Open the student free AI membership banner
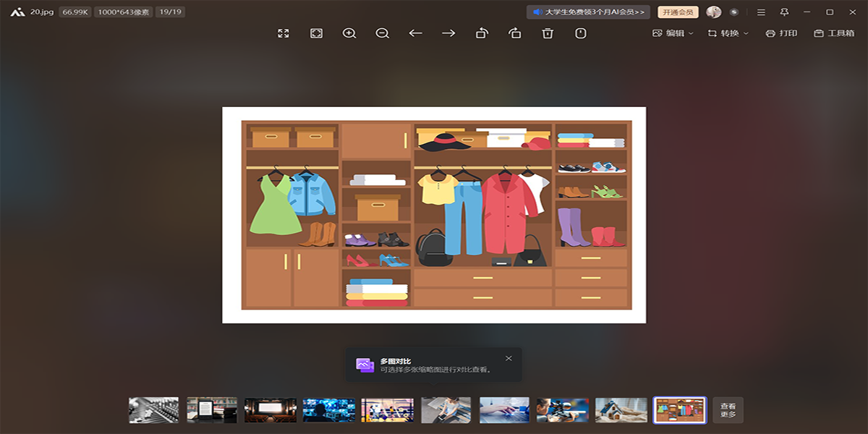The width and height of the screenshot is (868, 434). [588, 12]
